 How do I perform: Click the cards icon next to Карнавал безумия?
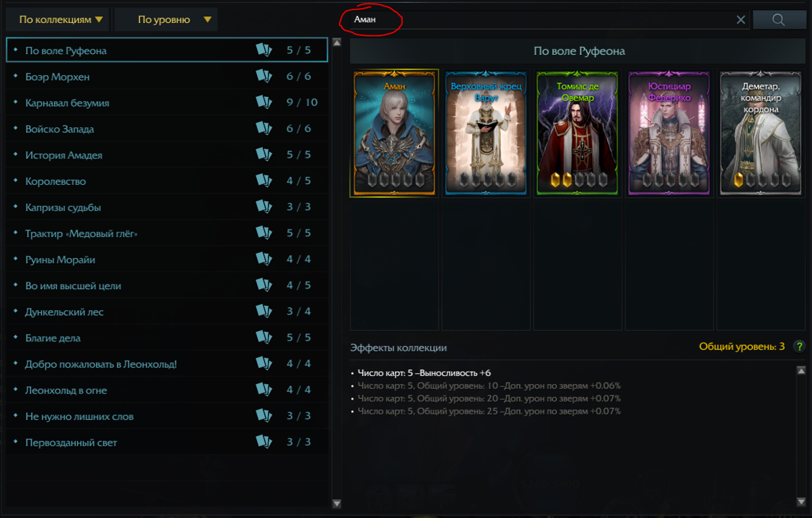tap(263, 102)
